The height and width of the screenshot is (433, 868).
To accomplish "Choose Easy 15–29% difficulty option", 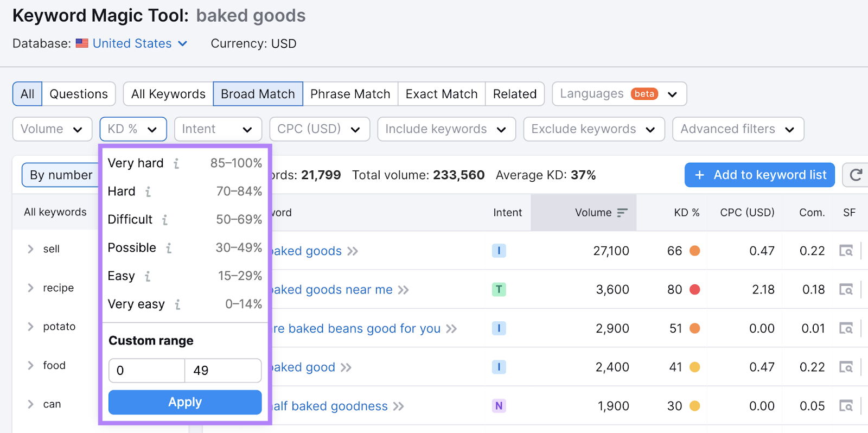I will pyautogui.click(x=185, y=276).
